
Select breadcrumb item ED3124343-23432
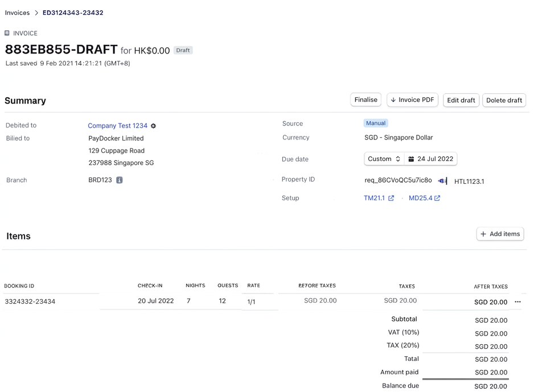[73, 13]
